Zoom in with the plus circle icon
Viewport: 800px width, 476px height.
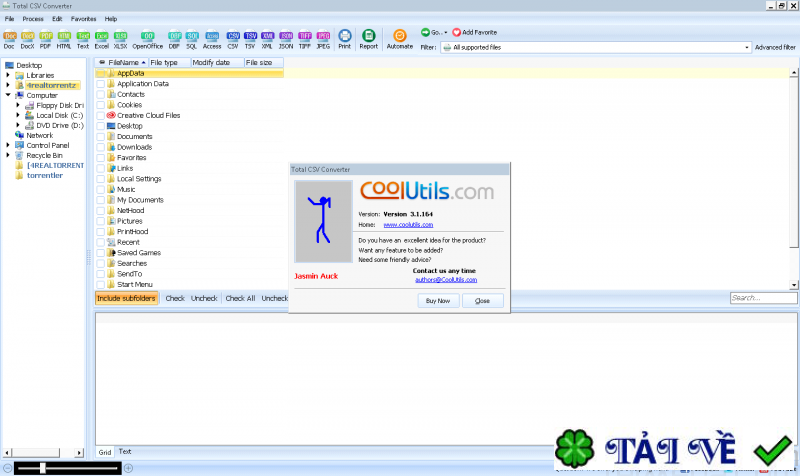coord(129,468)
